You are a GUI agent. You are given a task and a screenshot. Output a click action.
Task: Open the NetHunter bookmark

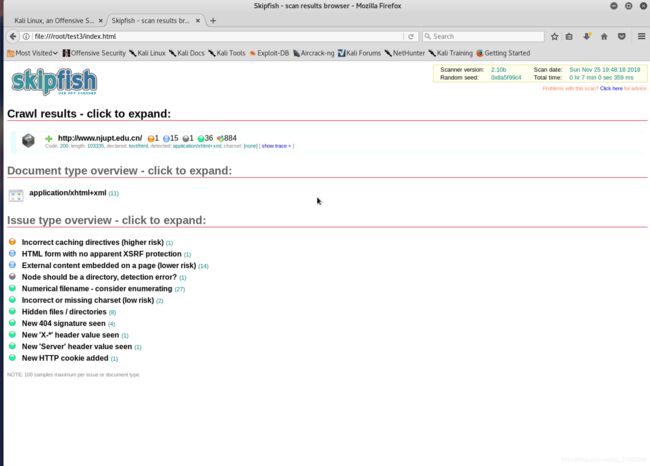(x=405, y=53)
